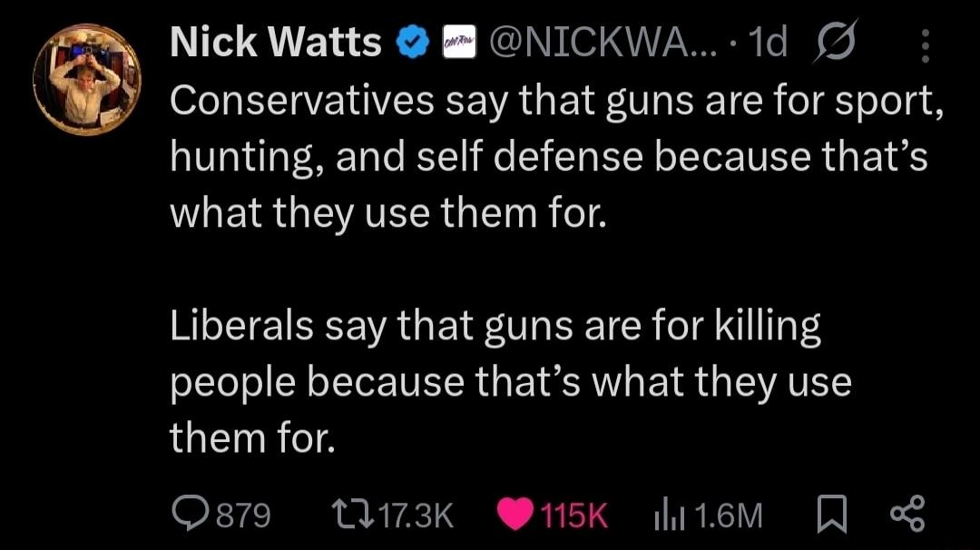Click the 1.6M views count
This screenshot has height=550, width=980.
tap(728, 516)
